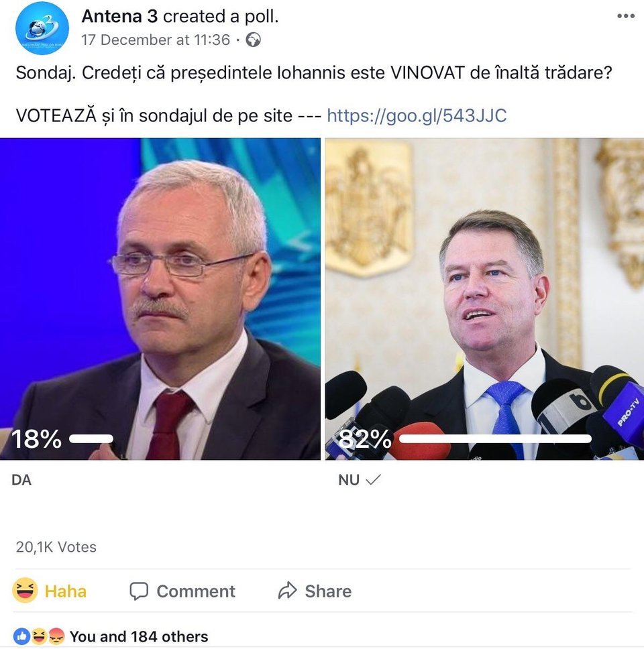Click the 18% result bar
Viewport: 644px width, 649px height.
point(91,438)
